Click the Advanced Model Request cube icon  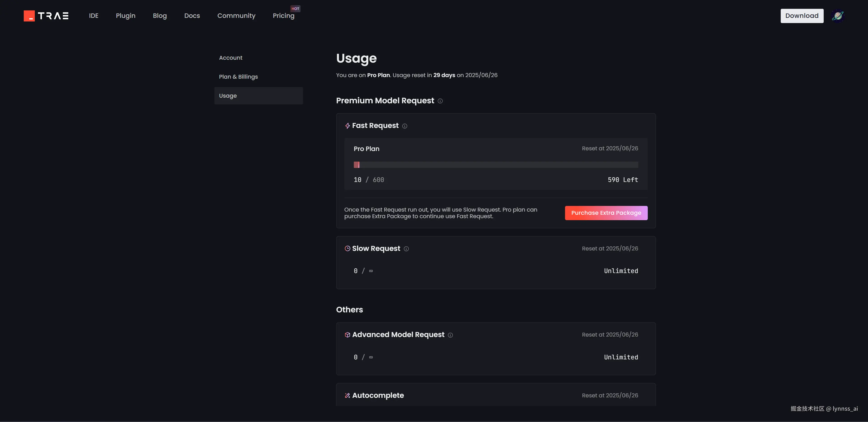pos(347,335)
